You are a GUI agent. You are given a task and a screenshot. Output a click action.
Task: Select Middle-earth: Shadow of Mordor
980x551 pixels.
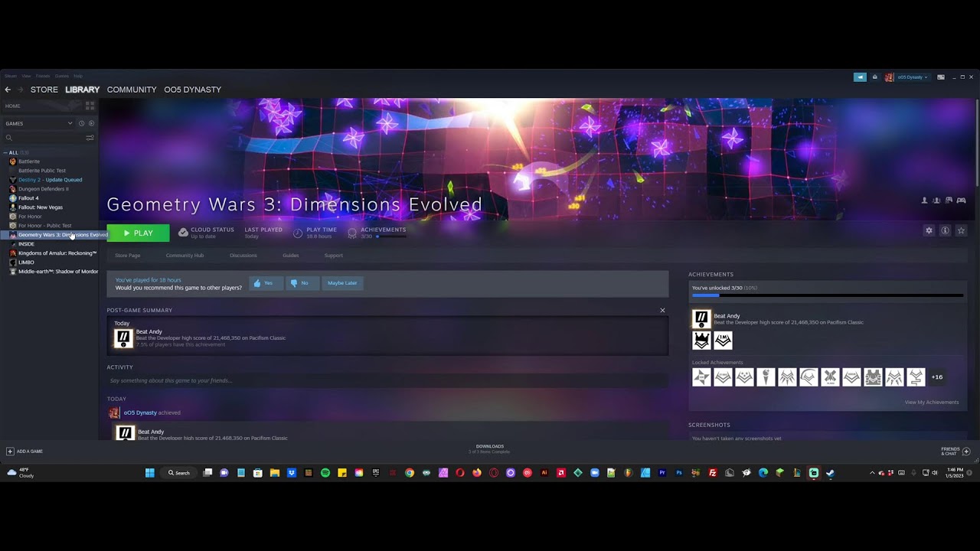pos(58,272)
